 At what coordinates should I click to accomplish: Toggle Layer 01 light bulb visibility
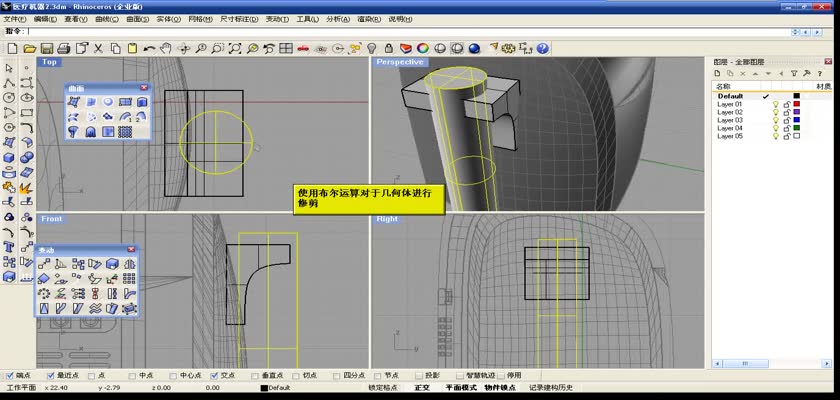[x=775, y=104]
